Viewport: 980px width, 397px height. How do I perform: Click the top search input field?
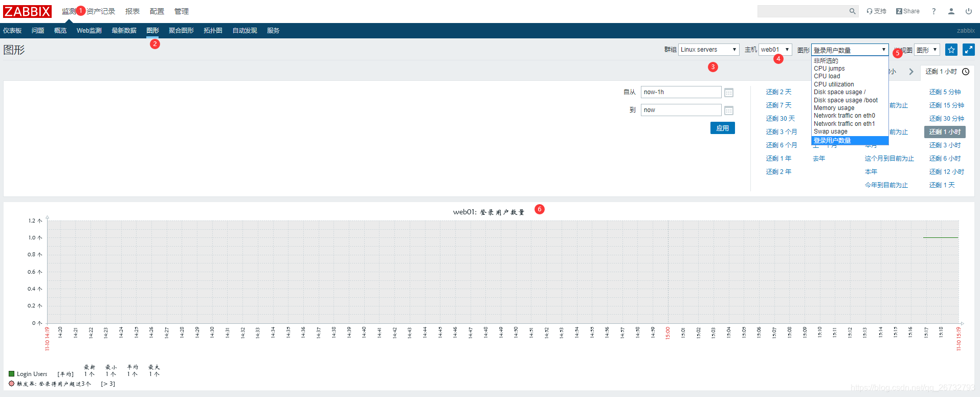pos(803,11)
